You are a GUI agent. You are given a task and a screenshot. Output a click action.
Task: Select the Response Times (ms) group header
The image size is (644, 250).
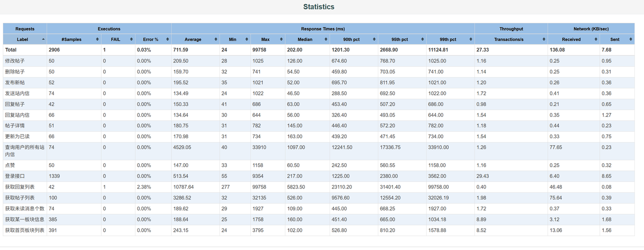pos(323,29)
